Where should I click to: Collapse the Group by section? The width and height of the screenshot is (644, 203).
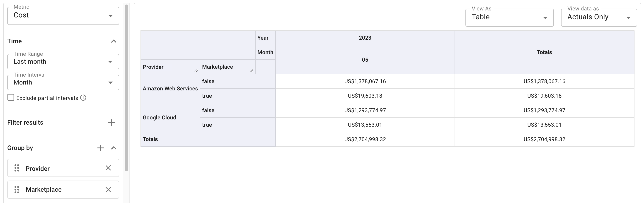(x=114, y=148)
